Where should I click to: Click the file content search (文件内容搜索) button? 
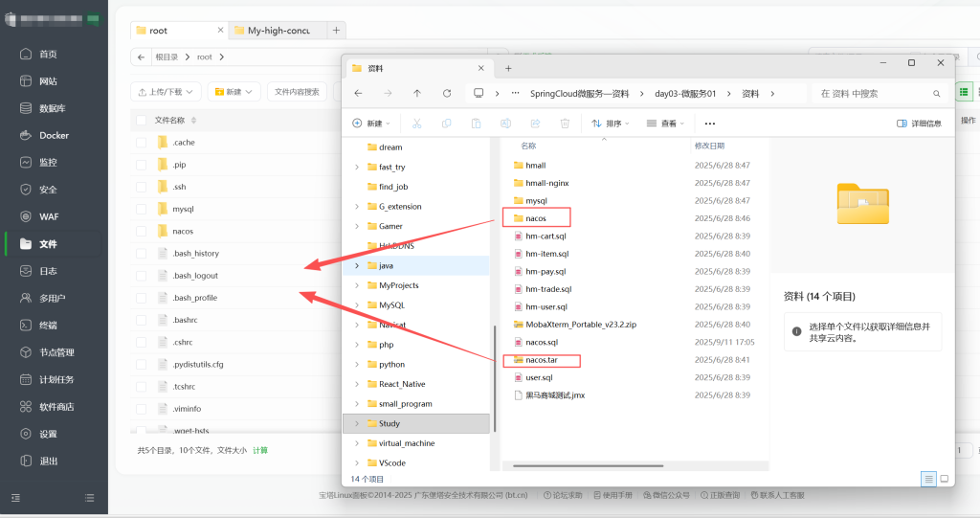(297, 92)
